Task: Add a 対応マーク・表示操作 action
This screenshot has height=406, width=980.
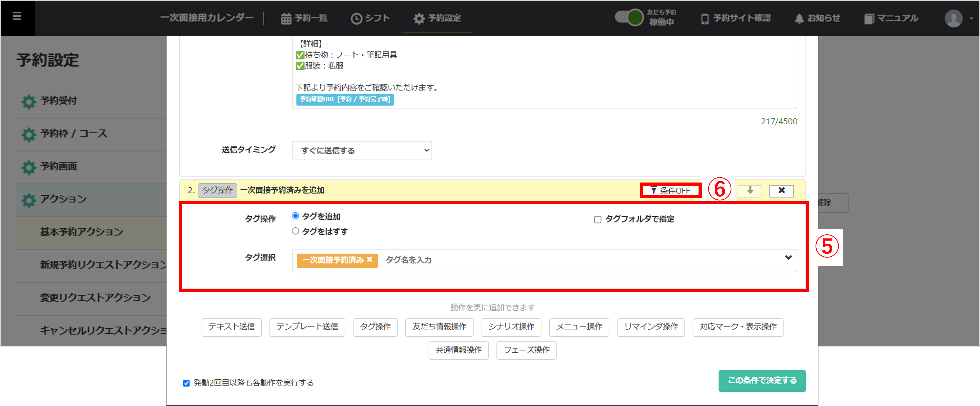Action: tap(738, 327)
